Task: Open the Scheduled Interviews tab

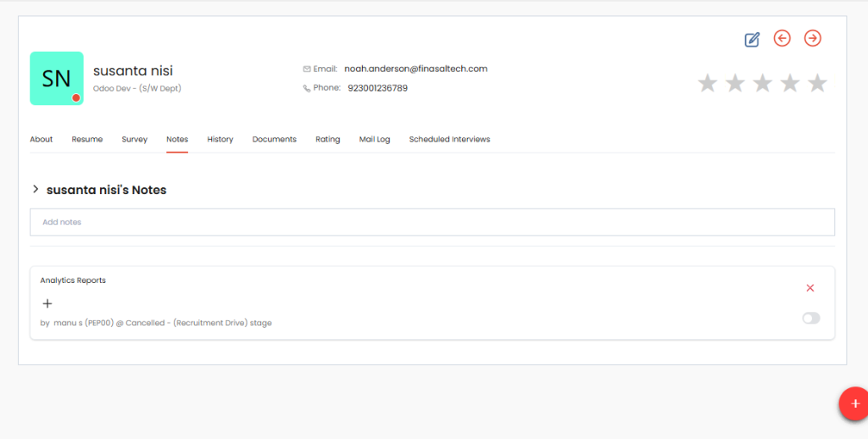Action: coord(449,139)
